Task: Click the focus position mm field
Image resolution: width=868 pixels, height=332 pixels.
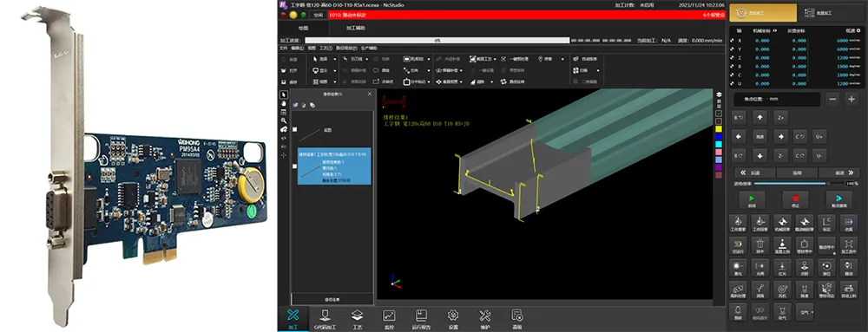Action: 777,100
